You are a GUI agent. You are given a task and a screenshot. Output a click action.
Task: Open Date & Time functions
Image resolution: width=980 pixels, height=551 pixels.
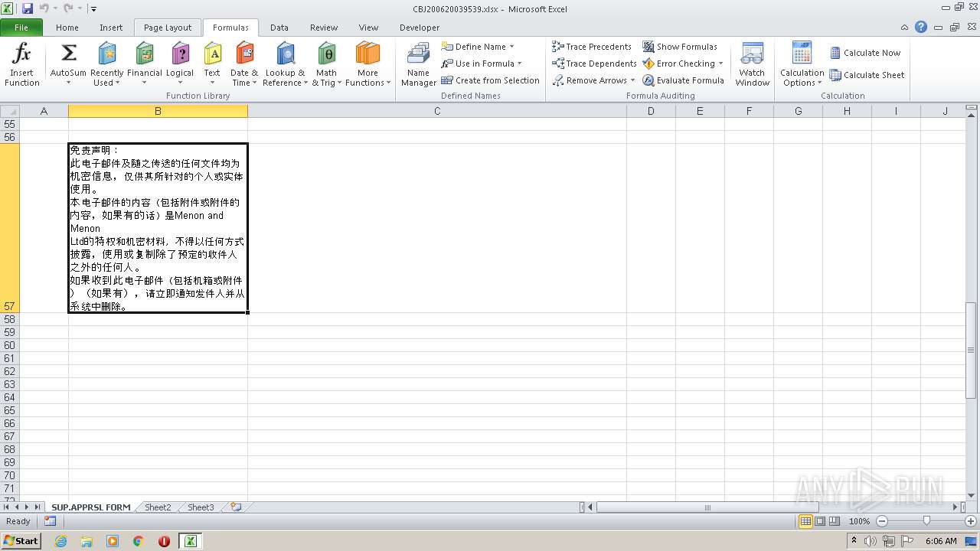[244, 65]
